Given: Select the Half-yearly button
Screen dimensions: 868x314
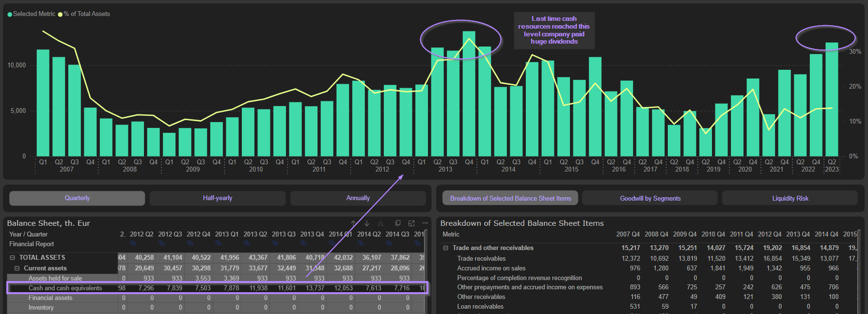Looking at the screenshot, I should (x=218, y=198).
